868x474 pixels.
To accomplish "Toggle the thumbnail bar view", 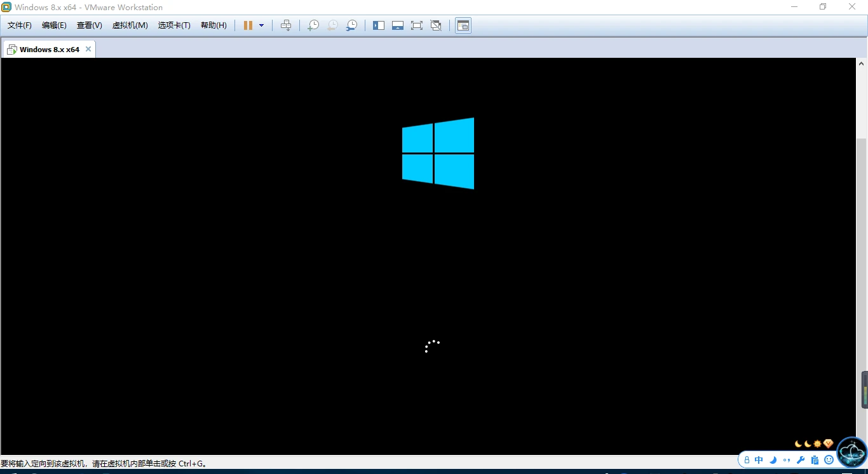I will (398, 25).
